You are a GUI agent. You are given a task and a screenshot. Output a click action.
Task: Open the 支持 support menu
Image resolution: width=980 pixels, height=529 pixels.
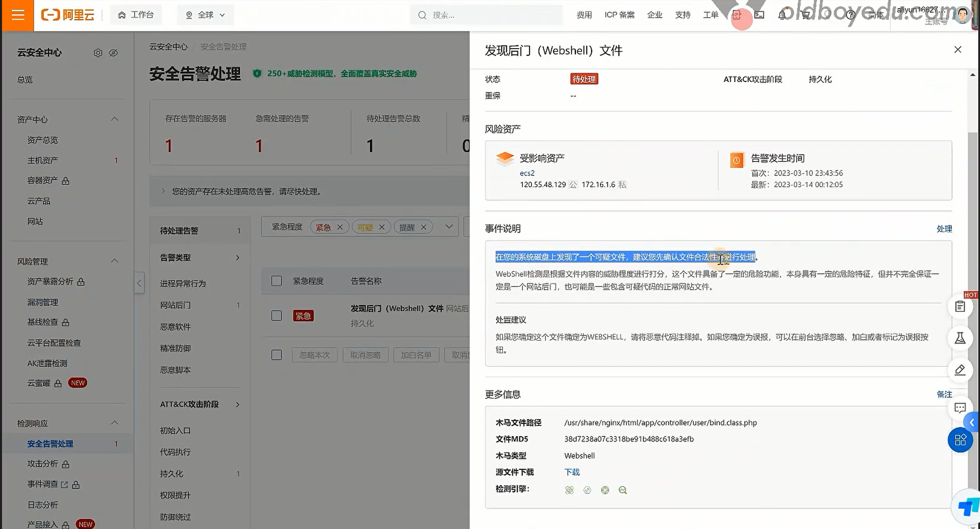coord(683,15)
